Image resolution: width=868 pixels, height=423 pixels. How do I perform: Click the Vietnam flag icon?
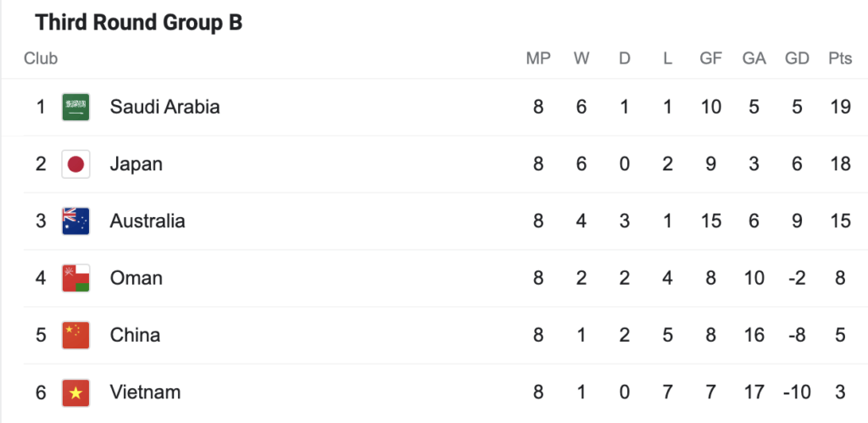(x=75, y=392)
